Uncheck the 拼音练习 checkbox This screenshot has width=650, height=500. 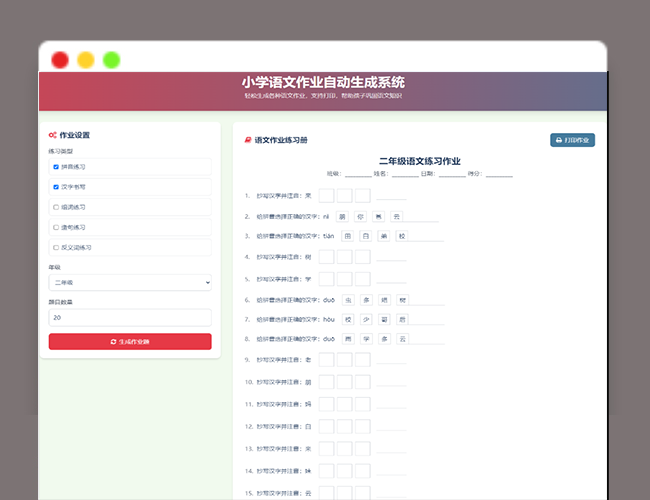[56, 167]
